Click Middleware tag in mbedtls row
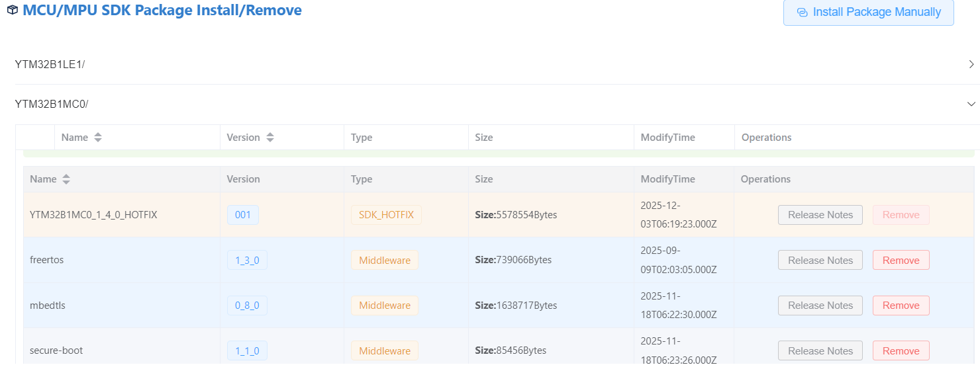Screen dimensions: 980x369 385,306
